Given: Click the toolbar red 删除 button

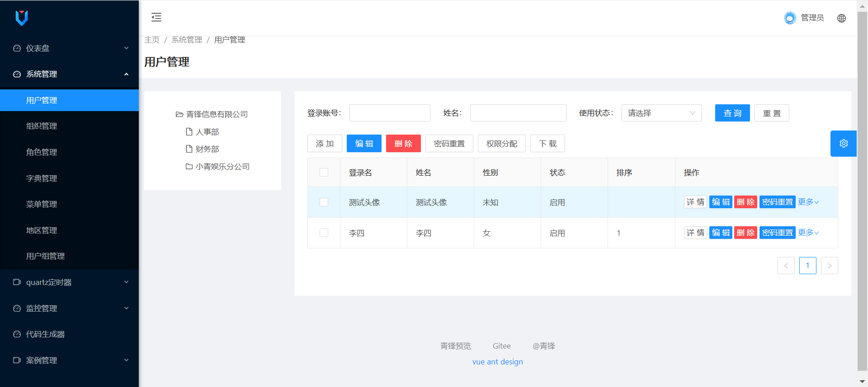Looking at the screenshot, I should tap(403, 144).
